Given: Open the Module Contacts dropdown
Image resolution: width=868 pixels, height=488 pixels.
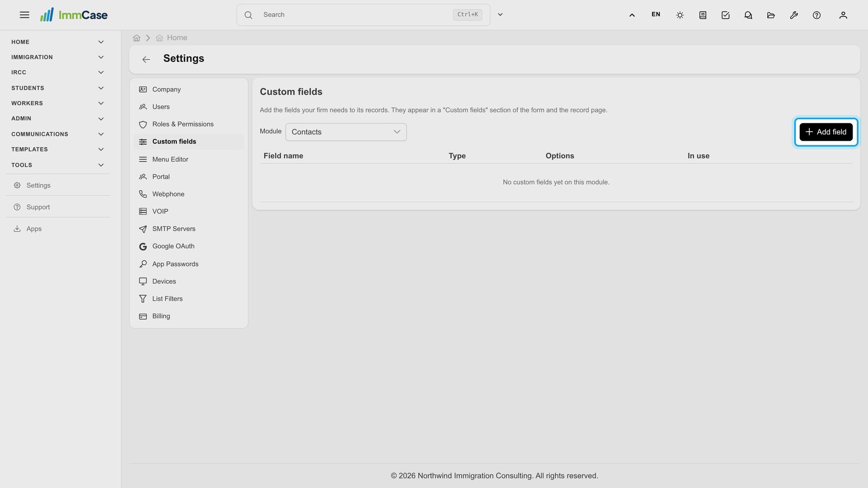Looking at the screenshot, I should click(346, 132).
